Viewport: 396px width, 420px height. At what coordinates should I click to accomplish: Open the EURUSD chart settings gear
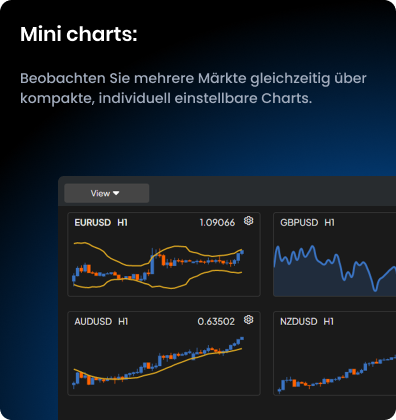[248, 221]
